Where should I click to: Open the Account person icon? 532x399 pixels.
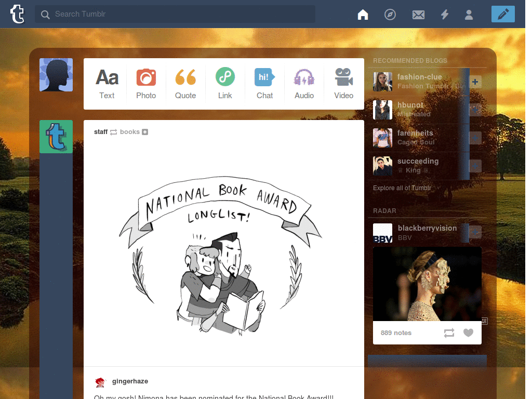click(x=469, y=15)
